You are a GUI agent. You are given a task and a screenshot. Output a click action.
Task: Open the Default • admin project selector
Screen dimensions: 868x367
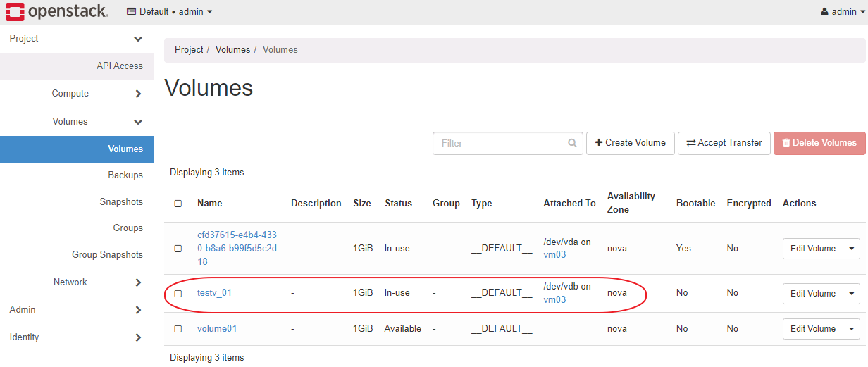pyautogui.click(x=170, y=11)
